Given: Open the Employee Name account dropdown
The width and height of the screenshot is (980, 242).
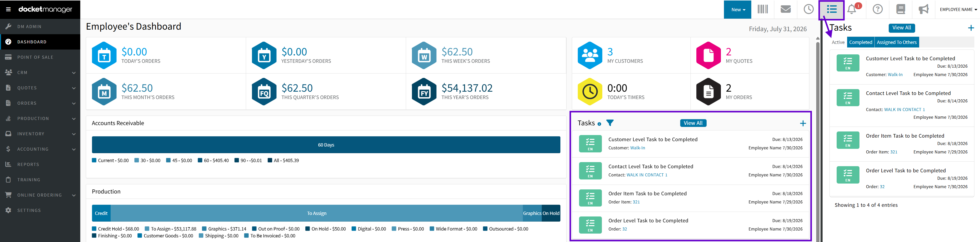Looking at the screenshot, I should pos(958,9).
